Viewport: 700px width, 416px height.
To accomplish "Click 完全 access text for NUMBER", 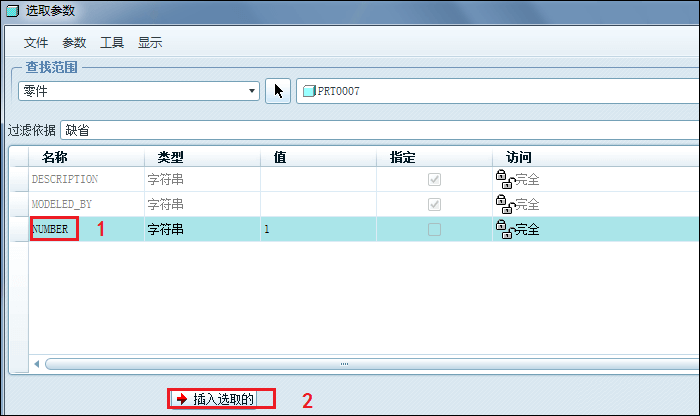I will pyautogui.click(x=527, y=230).
